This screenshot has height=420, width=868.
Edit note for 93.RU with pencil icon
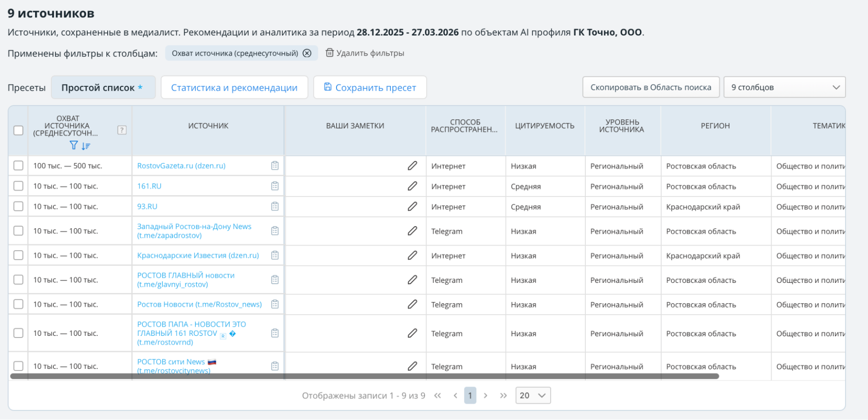[x=412, y=207]
